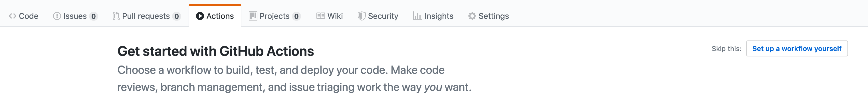Image resolution: width=868 pixels, height=110 pixels.
Task: Click the Insights bar graph icon
Action: pyautogui.click(x=417, y=16)
